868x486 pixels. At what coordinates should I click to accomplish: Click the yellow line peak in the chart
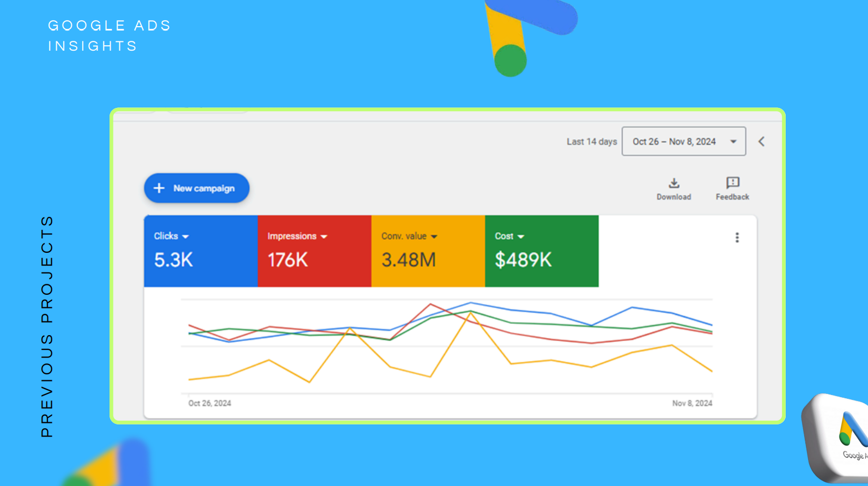pyautogui.click(x=470, y=313)
